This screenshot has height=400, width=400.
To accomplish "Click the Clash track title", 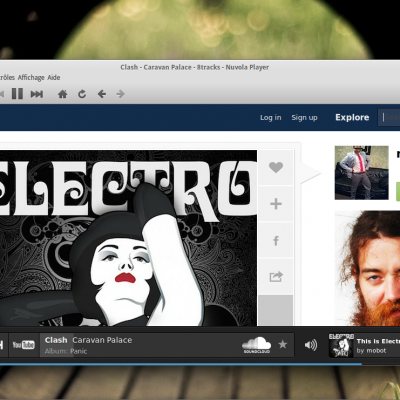I will click(x=56, y=340).
